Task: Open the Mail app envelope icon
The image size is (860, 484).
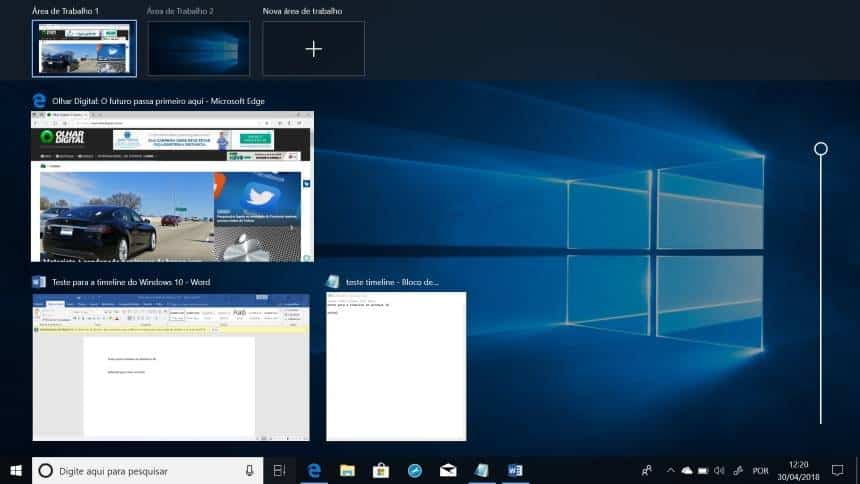Action: tap(448, 470)
